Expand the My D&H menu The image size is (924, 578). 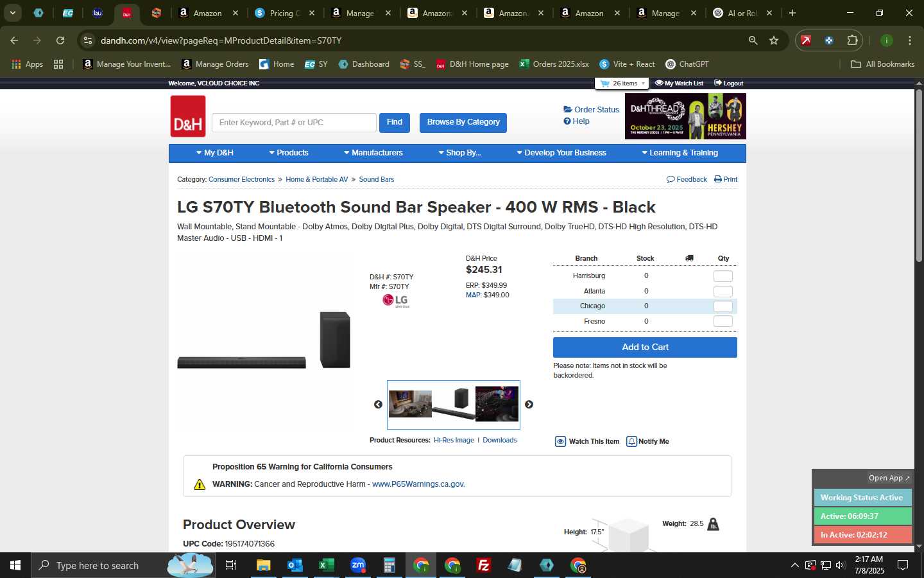(214, 153)
